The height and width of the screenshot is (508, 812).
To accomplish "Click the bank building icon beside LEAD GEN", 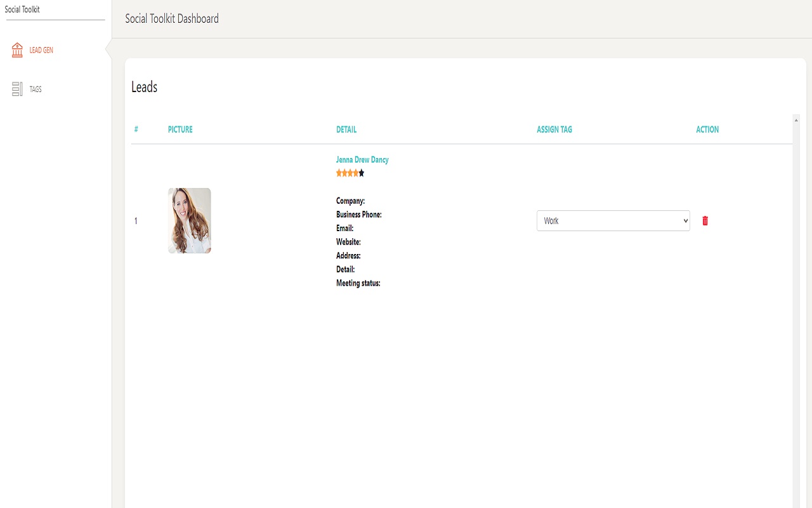I will pyautogui.click(x=16, y=50).
